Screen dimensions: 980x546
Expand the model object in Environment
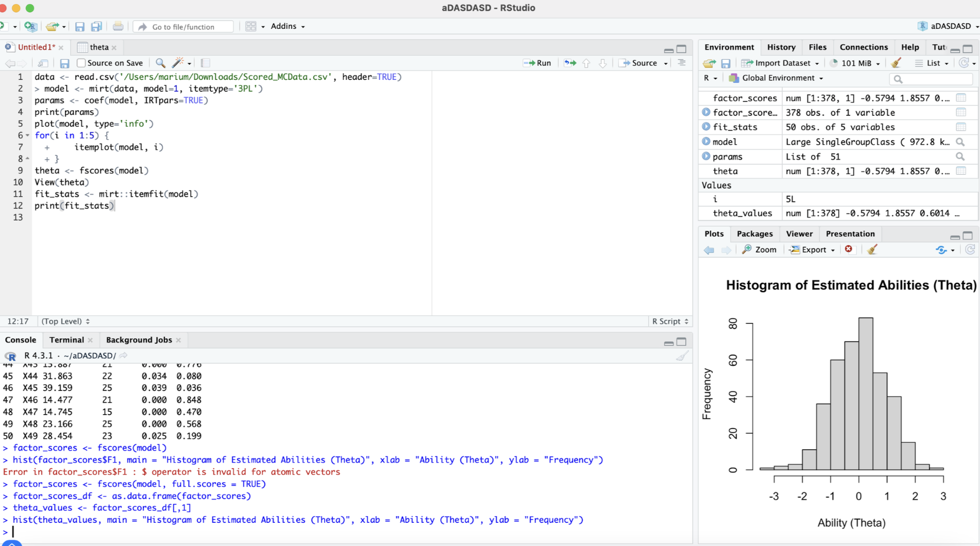tap(706, 142)
